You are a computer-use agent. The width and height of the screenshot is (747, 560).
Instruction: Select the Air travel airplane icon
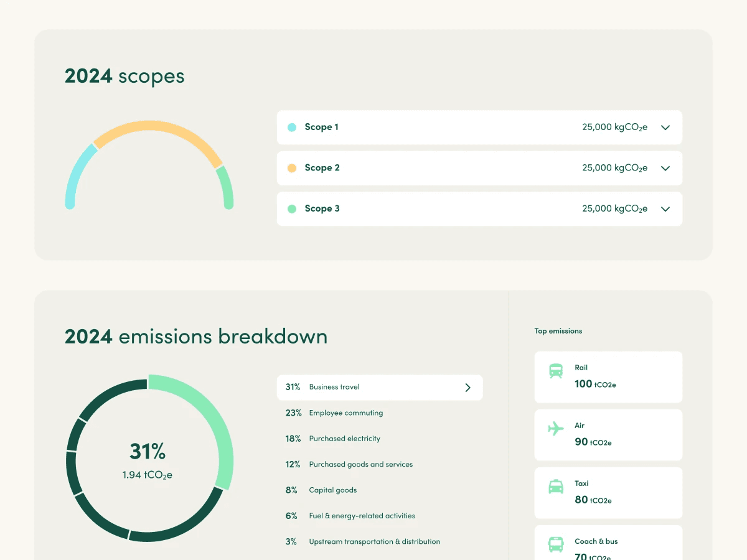555,429
